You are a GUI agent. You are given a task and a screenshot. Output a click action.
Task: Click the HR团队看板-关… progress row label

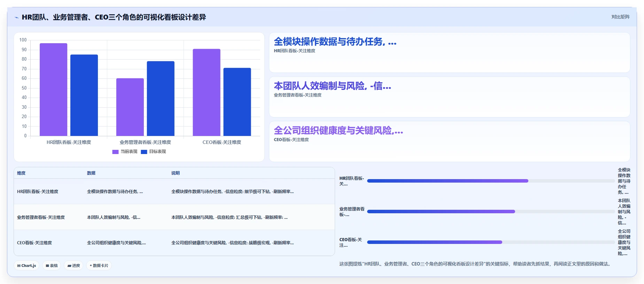[x=352, y=181]
